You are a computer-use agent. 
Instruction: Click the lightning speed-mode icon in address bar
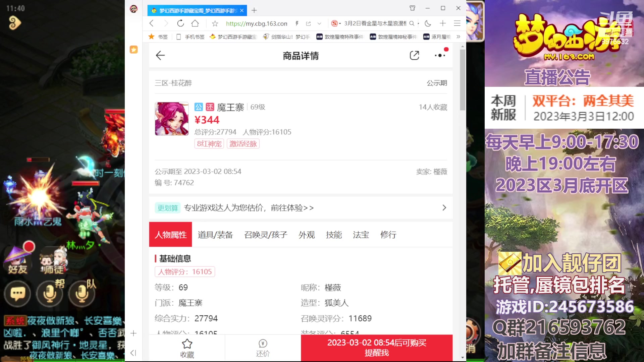point(297,23)
